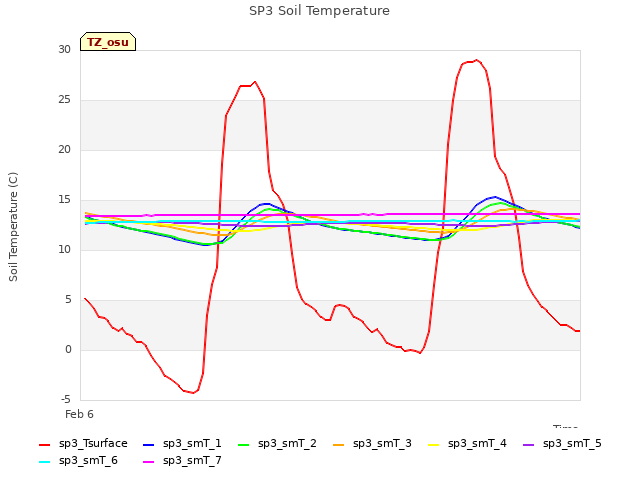Toggle the sp3_Tsurface legend entry
Screen dimensions: 640x480
[83, 444]
